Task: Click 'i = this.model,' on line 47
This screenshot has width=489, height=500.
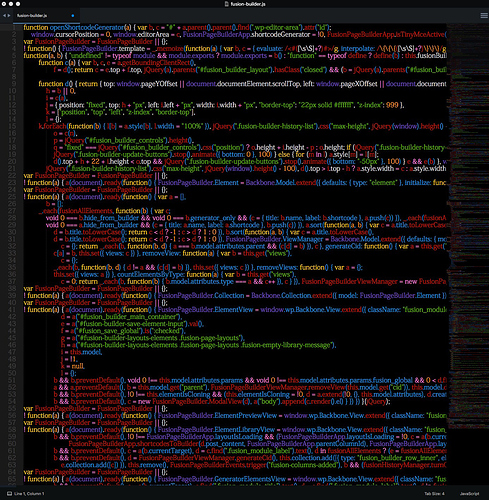Action: (82, 352)
